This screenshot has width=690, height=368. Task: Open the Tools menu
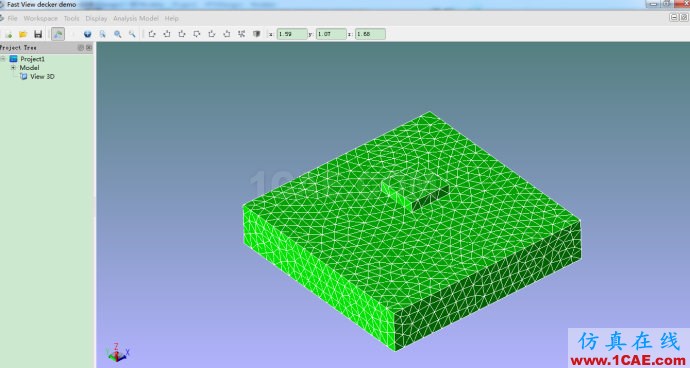coord(71,18)
